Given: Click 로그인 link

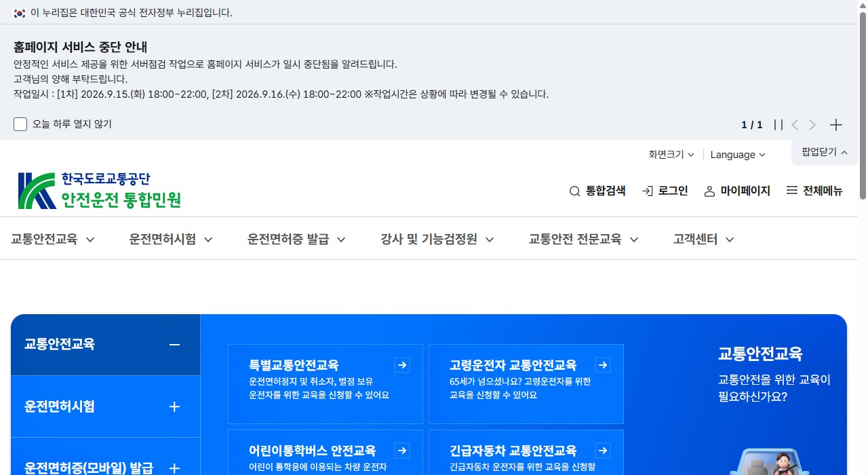Looking at the screenshot, I should click(x=665, y=191).
